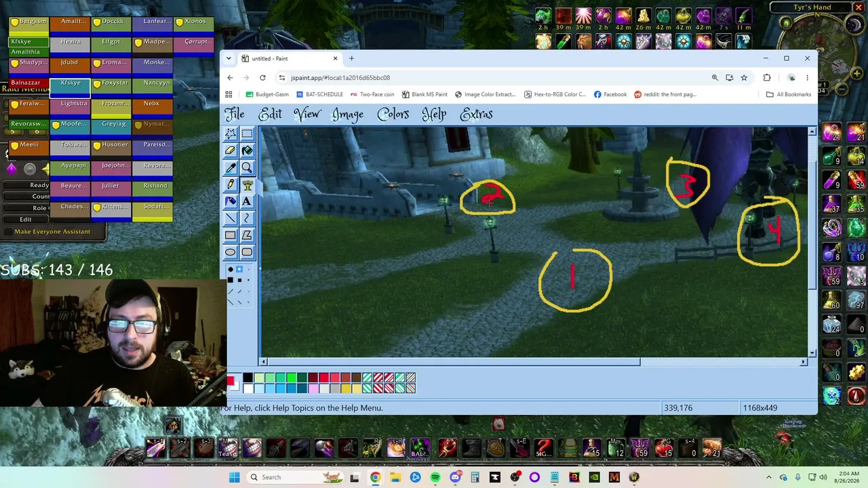Open the View menu

click(x=307, y=114)
